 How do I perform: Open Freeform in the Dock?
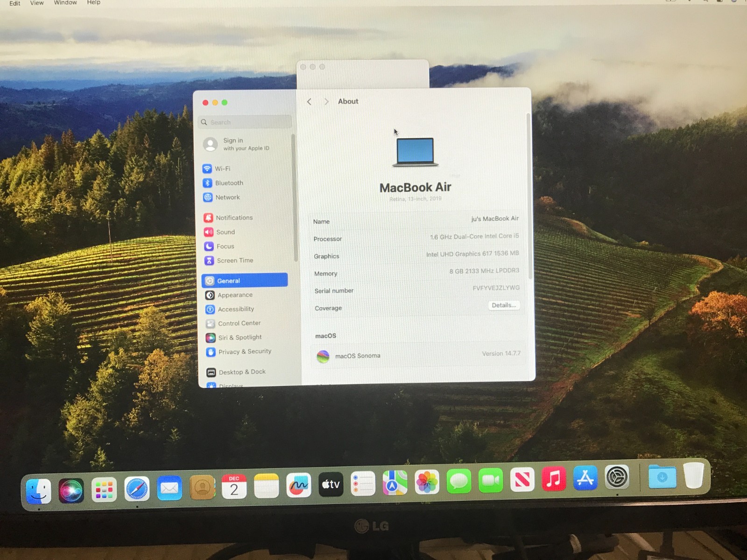298,485
